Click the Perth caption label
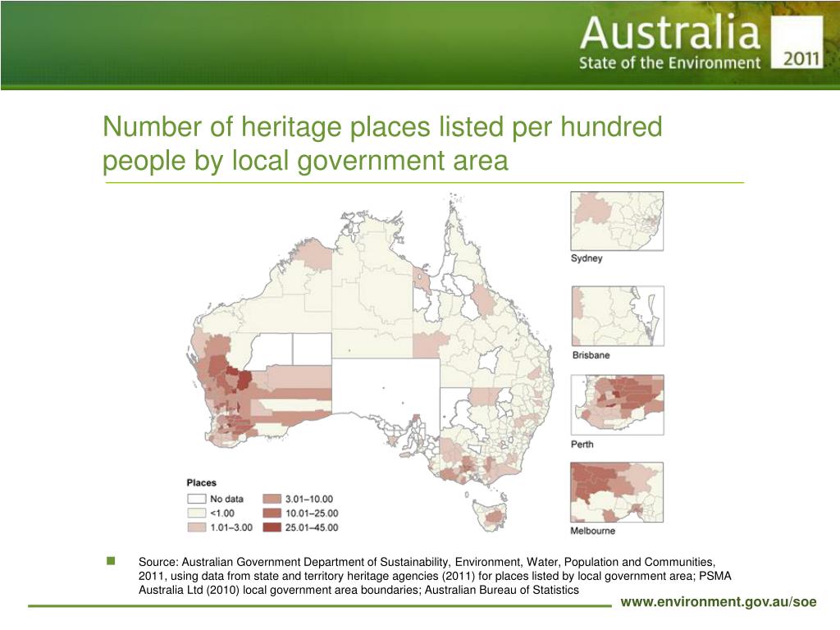Image resolution: width=840 pixels, height=630 pixels. (582, 444)
